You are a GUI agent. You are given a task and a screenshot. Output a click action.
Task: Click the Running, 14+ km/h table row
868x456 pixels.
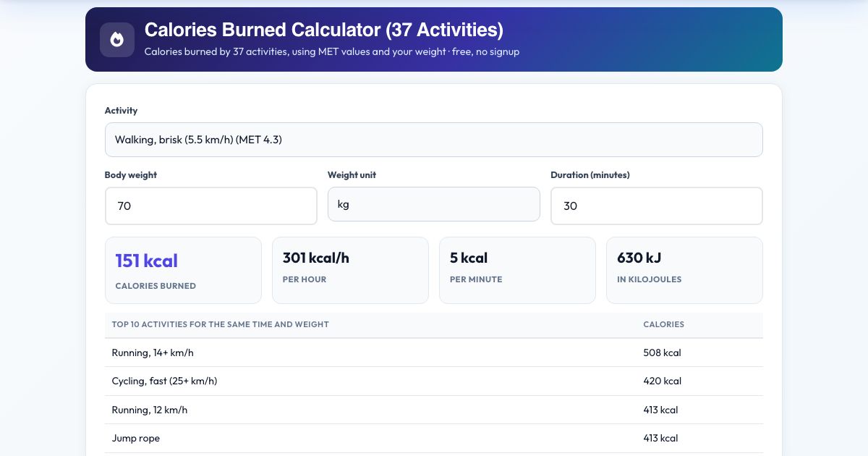click(434, 353)
